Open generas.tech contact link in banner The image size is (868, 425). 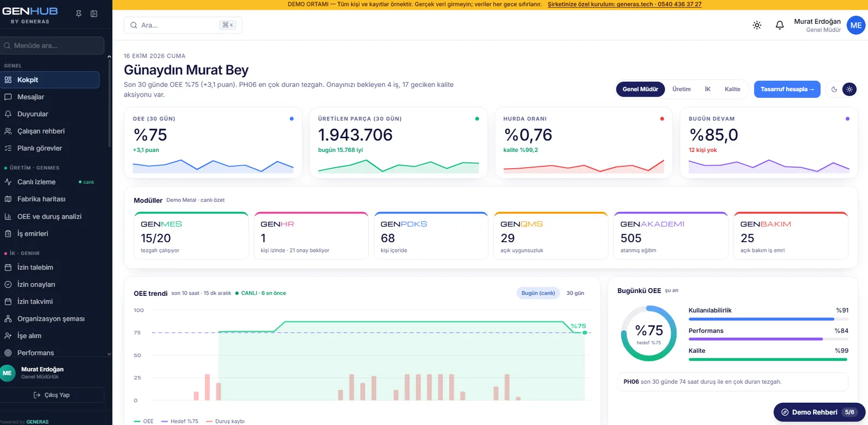[624, 4]
